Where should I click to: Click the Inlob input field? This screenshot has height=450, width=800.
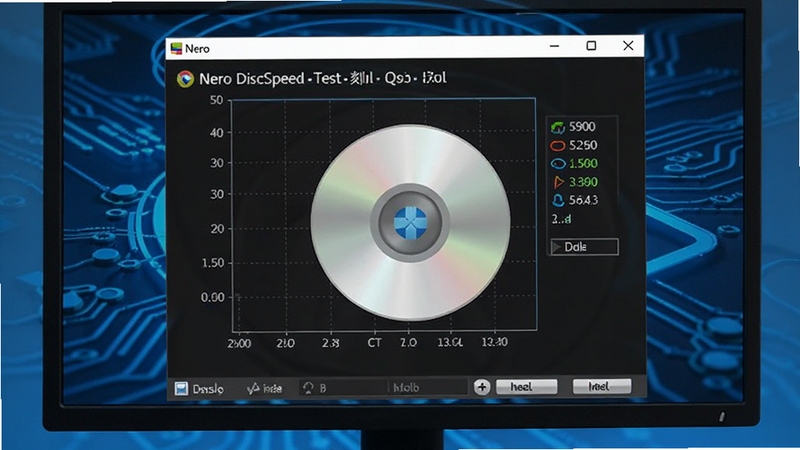click(x=428, y=388)
